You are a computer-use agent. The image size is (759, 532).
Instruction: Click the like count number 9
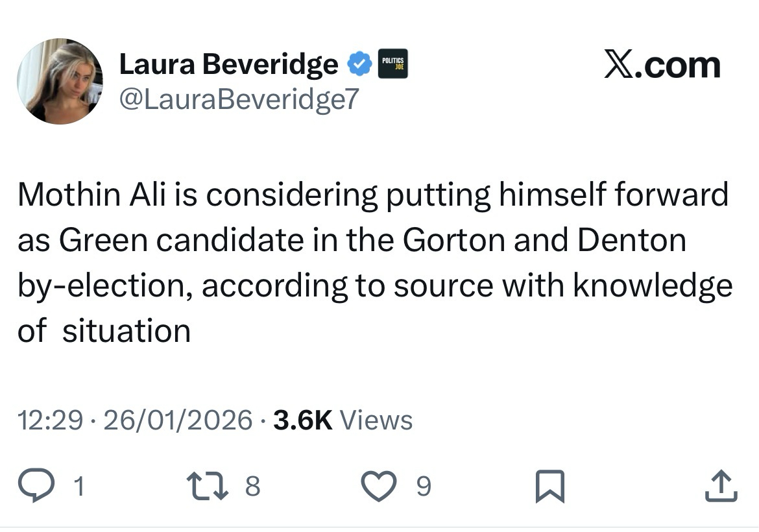tap(423, 487)
